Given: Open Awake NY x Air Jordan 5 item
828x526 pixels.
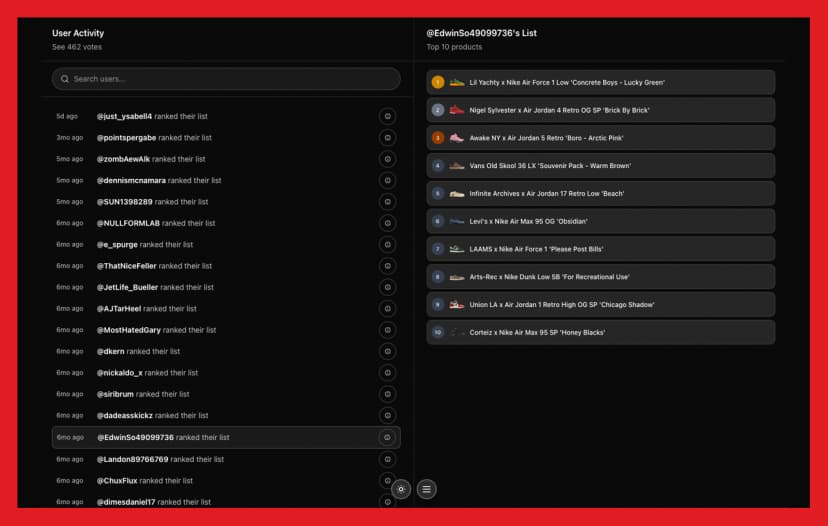Looking at the screenshot, I should coord(601,138).
